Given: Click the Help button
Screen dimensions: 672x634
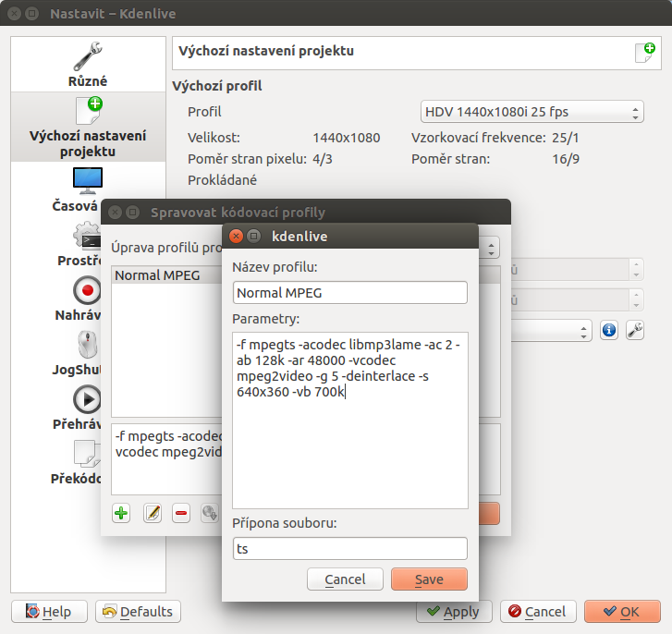Looking at the screenshot, I should click(49, 611).
